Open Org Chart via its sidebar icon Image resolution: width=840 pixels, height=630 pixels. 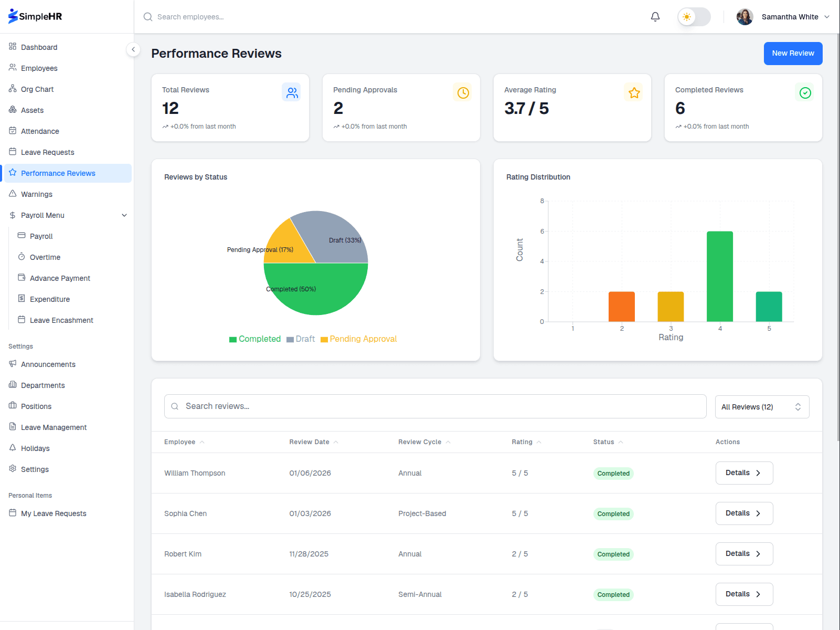pos(13,89)
